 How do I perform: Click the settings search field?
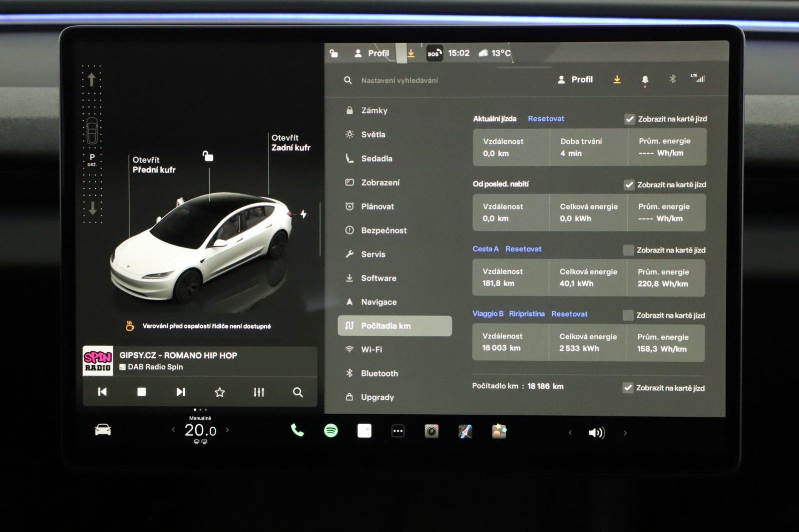click(x=399, y=80)
